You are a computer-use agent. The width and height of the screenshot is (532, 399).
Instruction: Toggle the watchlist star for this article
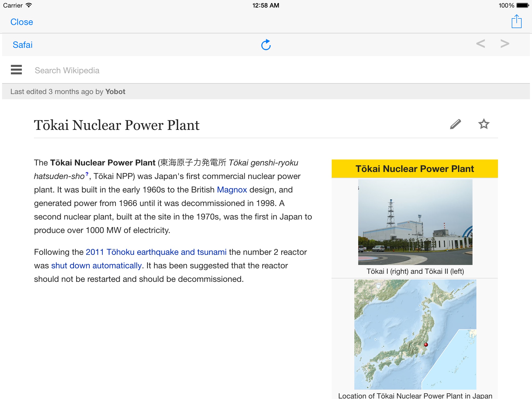pos(484,124)
